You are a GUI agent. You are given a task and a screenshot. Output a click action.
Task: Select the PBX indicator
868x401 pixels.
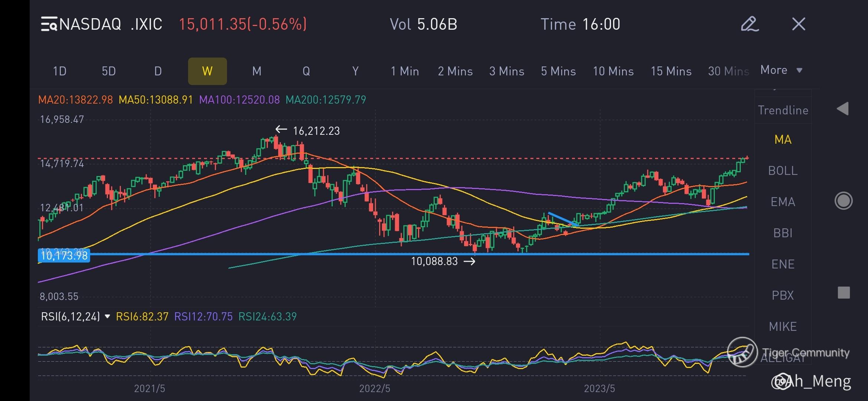pos(783,296)
